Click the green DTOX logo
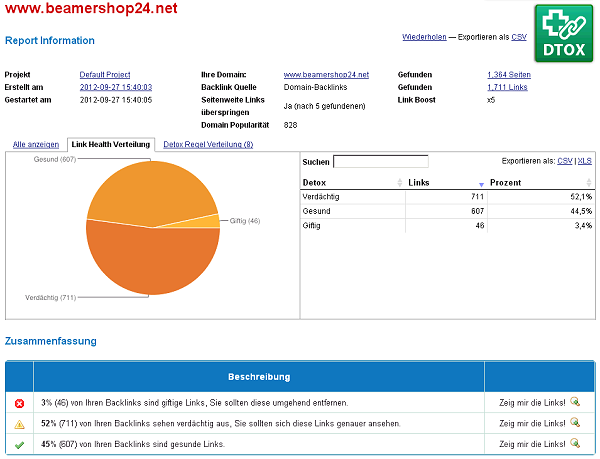 (564, 33)
